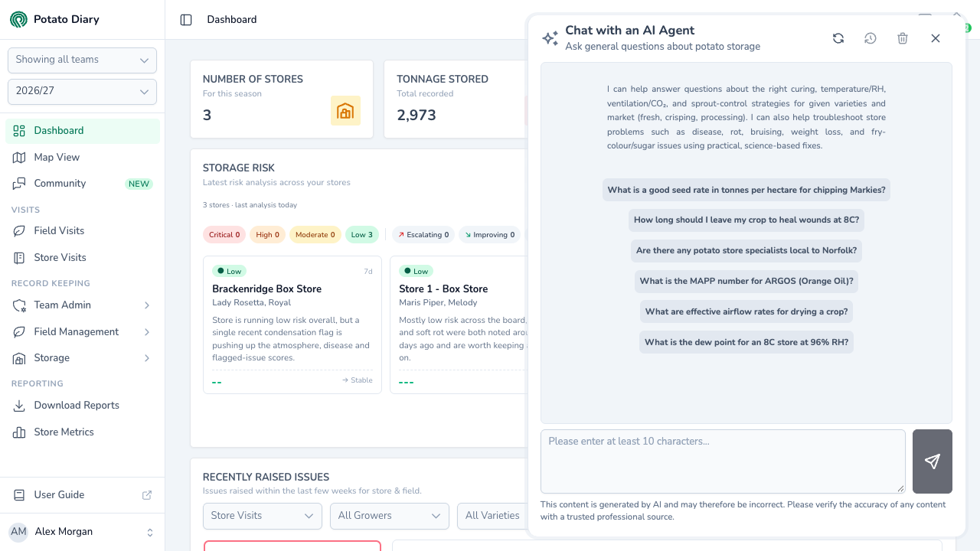Click the number of stores warehouse icon
The image size is (980, 551).
pyautogui.click(x=345, y=111)
